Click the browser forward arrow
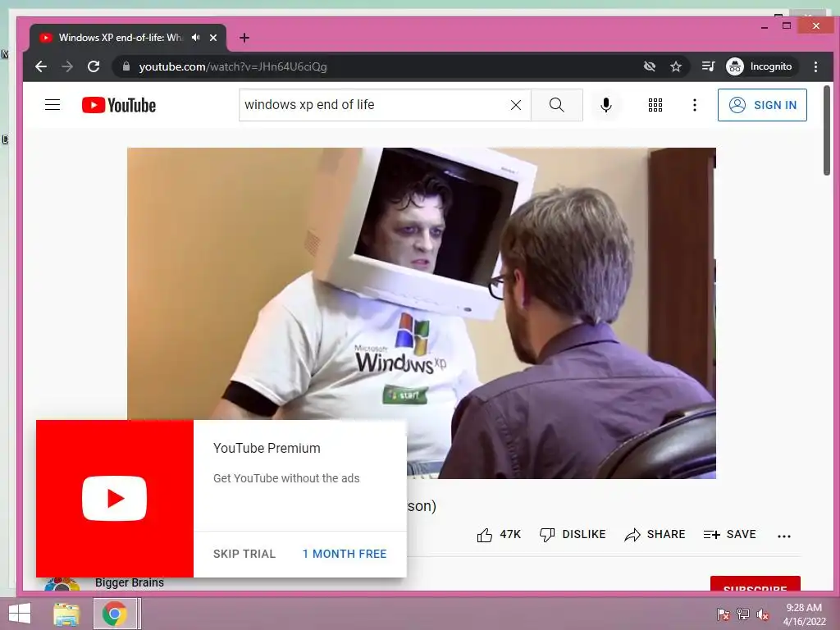This screenshot has height=630, width=840. coord(67,66)
